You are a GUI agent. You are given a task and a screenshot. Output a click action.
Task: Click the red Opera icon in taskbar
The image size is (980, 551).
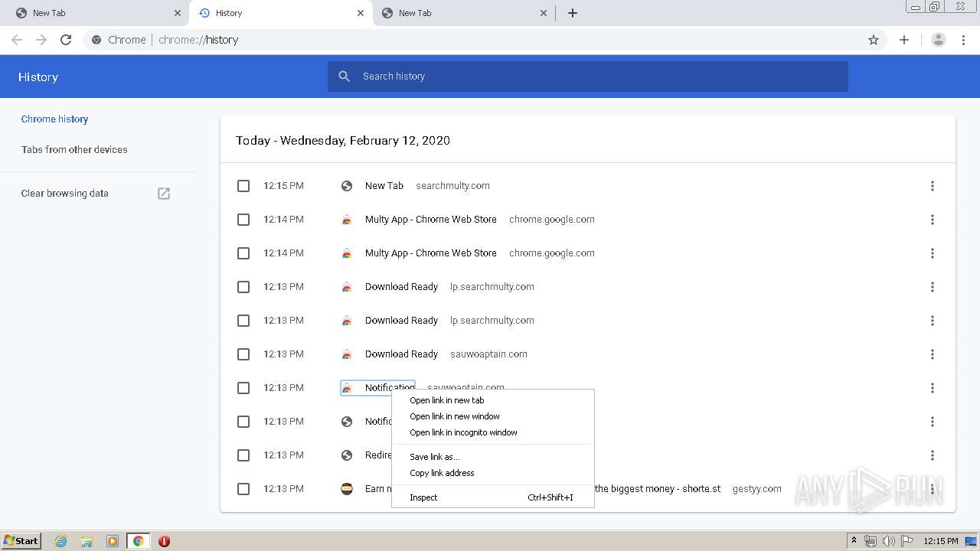(164, 541)
